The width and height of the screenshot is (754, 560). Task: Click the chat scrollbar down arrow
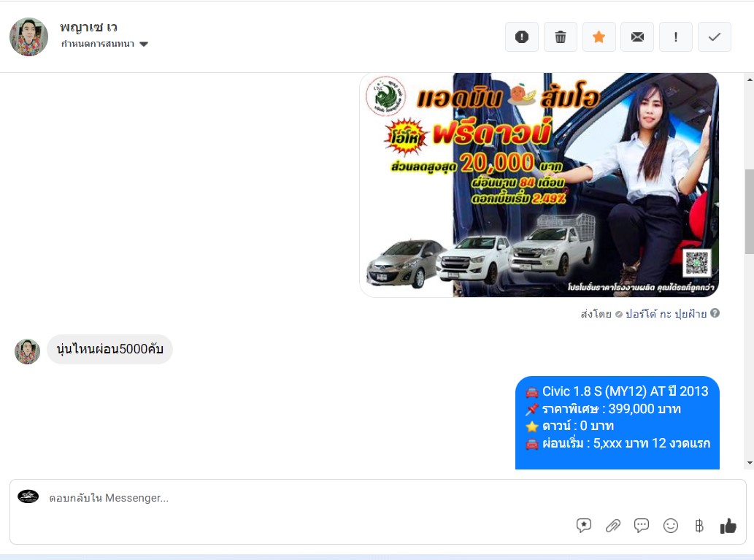[x=750, y=463]
